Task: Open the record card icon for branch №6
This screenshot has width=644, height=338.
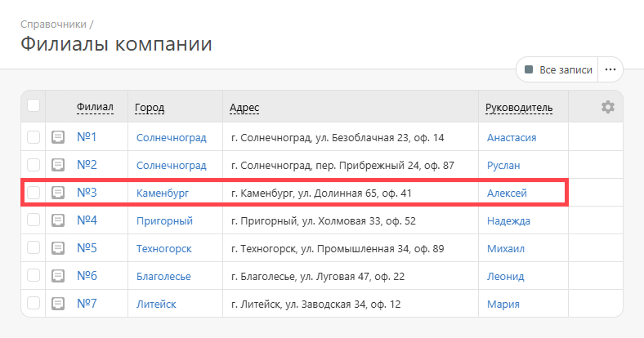Action: 58,276
